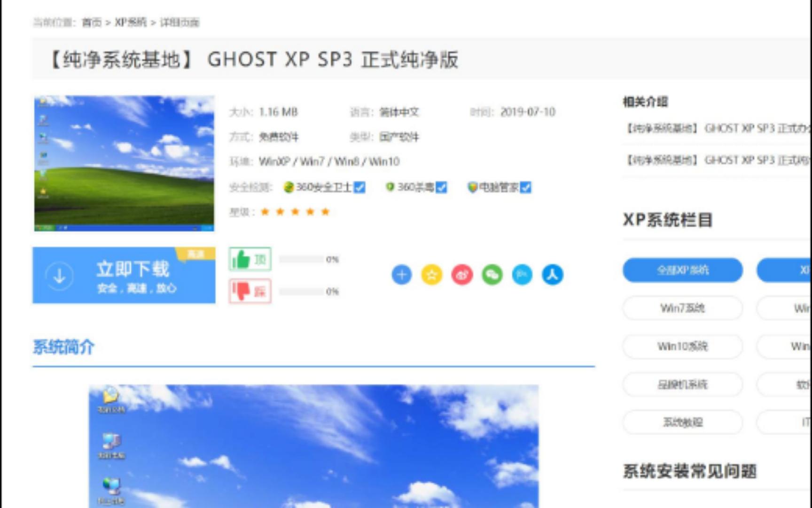Click the 免费软件 value
The image size is (812, 508).
coord(279,137)
